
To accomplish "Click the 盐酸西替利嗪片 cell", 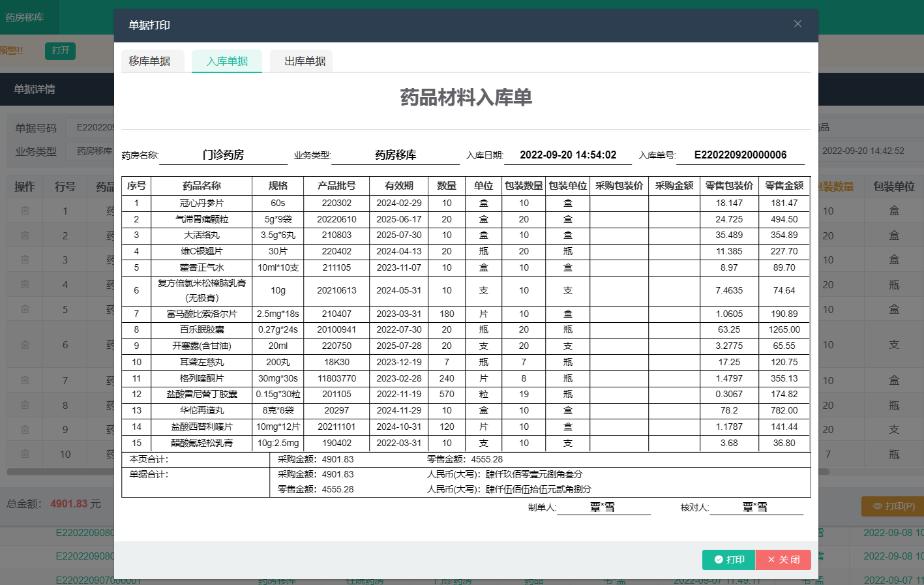I will [201, 427].
